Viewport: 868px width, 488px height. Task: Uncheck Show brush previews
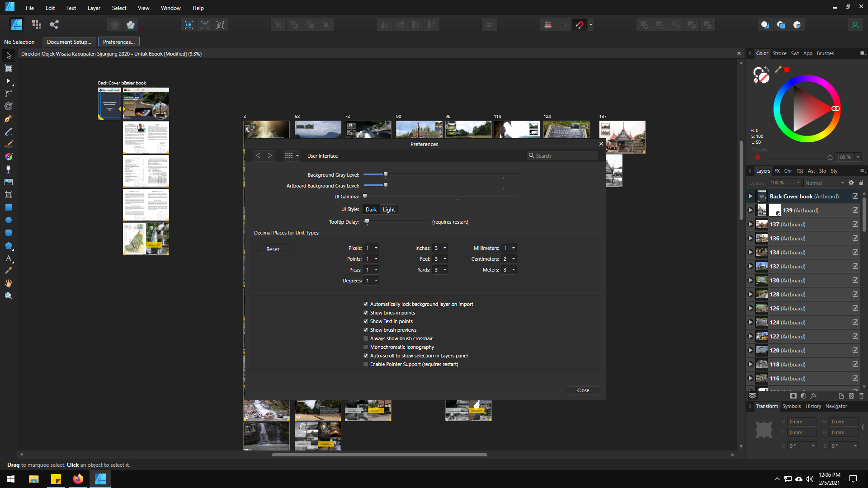366,330
